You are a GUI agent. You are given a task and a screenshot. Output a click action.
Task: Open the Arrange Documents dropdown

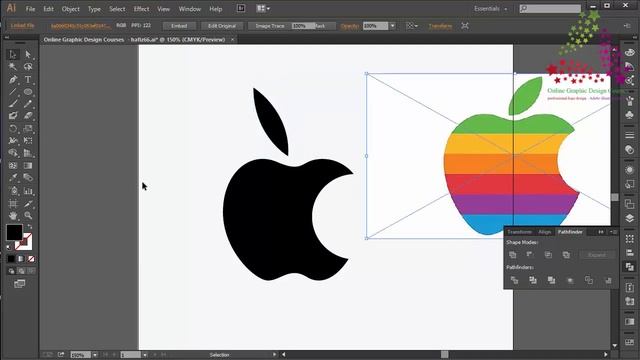(263, 8)
